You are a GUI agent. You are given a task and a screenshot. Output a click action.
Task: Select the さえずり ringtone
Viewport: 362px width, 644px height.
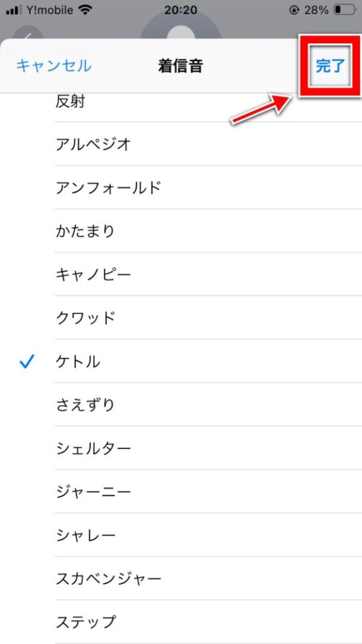(181, 404)
